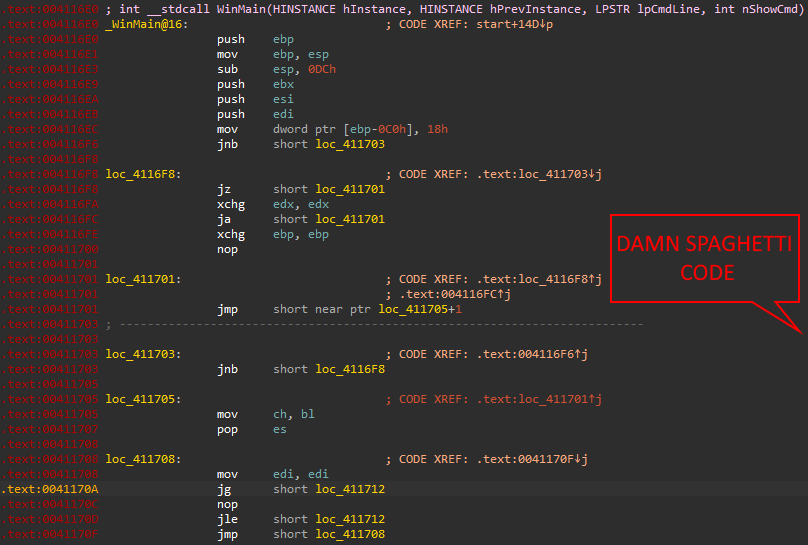
Task: Click the 'mov ch, bl' instruction
Action: 265,414
